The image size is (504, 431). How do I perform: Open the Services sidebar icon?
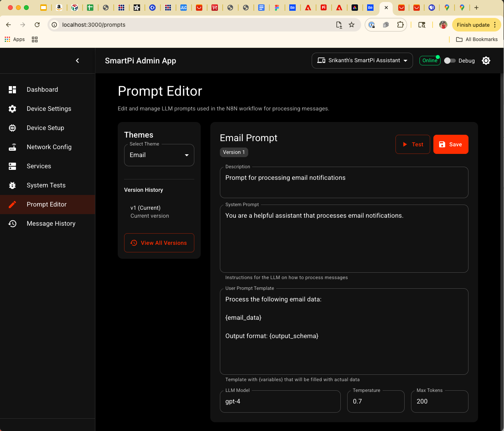(12, 166)
